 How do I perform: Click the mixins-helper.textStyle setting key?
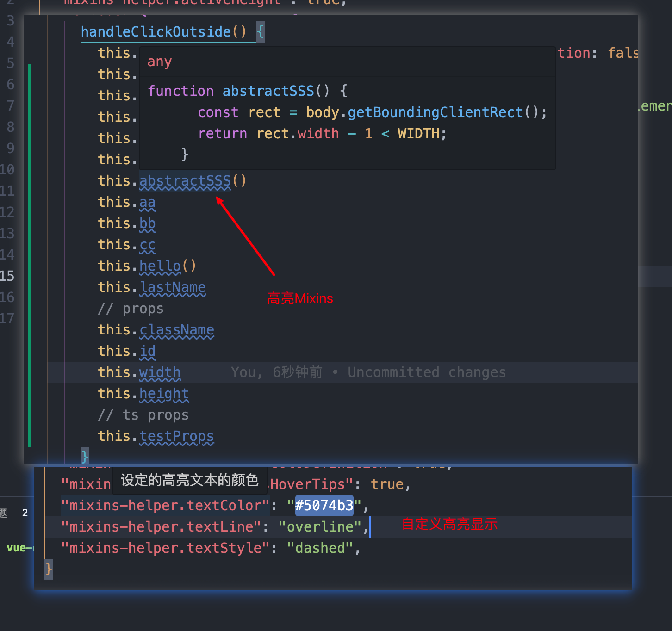(x=165, y=548)
